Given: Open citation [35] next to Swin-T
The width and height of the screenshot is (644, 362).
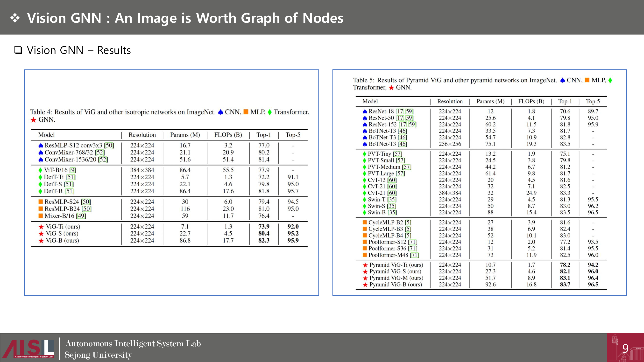Looking at the screenshot, I should pyautogui.click(x=392, y=199).
